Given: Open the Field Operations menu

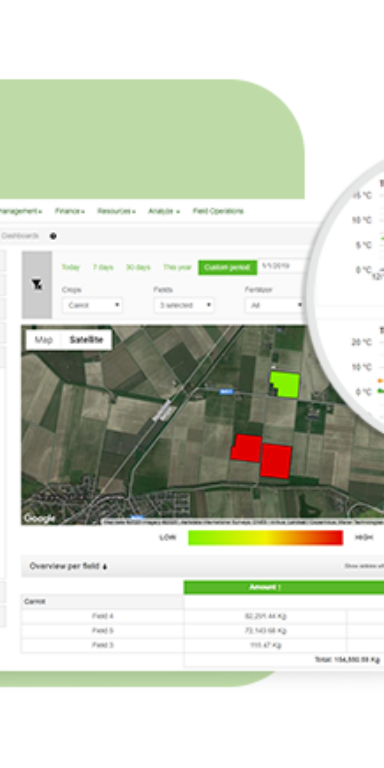Looking at the screenshot, I should tap(218, 211).
